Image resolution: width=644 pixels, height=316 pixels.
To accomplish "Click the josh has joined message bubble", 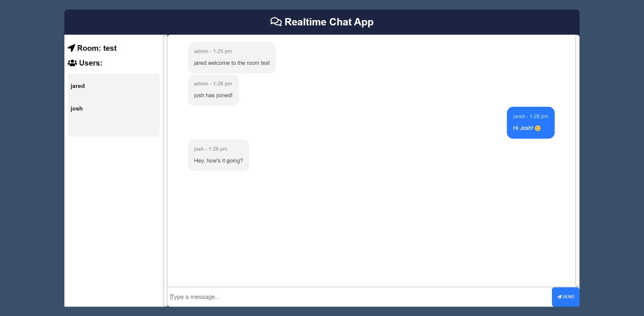I will point(213,90).
